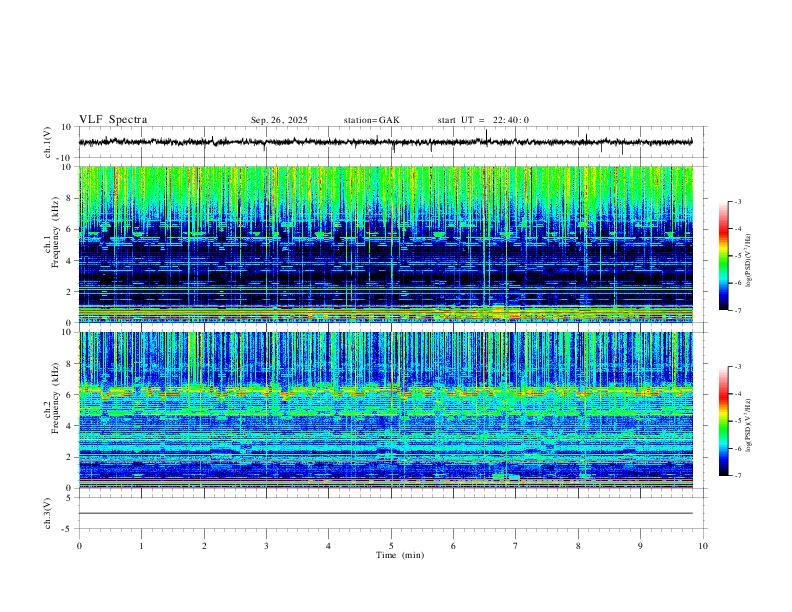
Task: Click the ch.3(V) axis label
Action: [48, 514]
